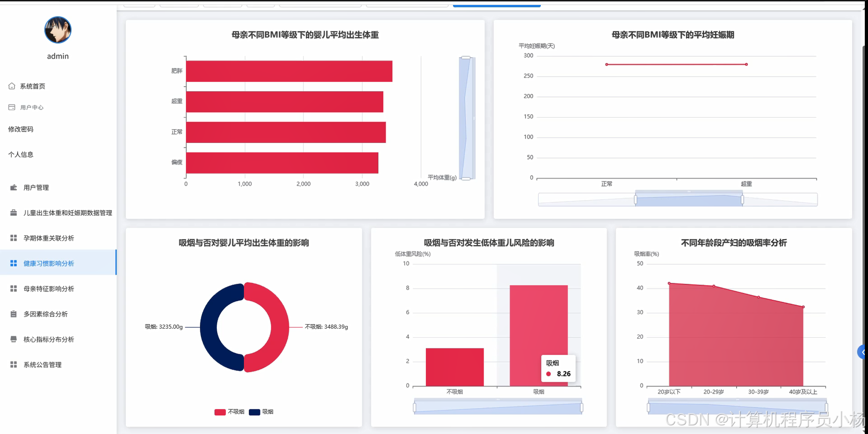Click the zoom slider below the 吸烟率 chart
Screen dimensions: 868x434
[737, 406]
